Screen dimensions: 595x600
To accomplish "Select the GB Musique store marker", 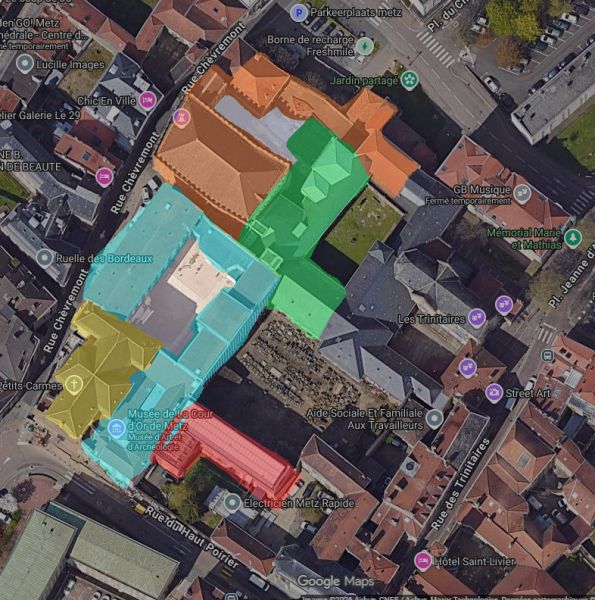I will tap(522, 194).
